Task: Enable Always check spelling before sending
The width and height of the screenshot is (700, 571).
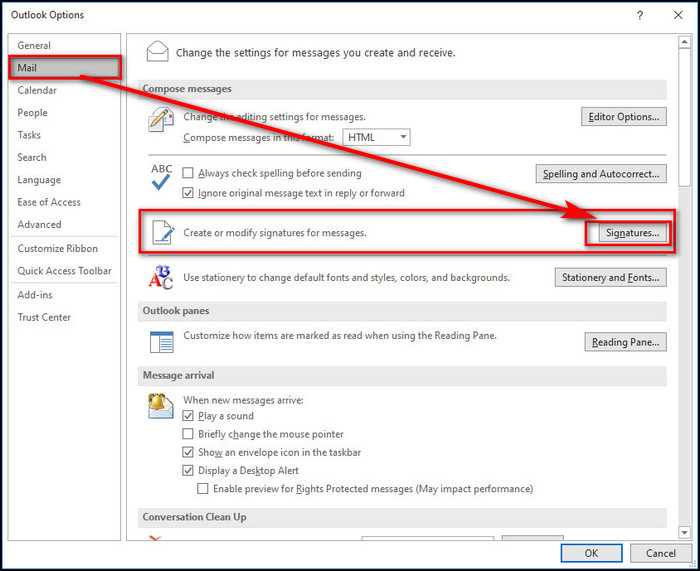Action: pos(188,174)
